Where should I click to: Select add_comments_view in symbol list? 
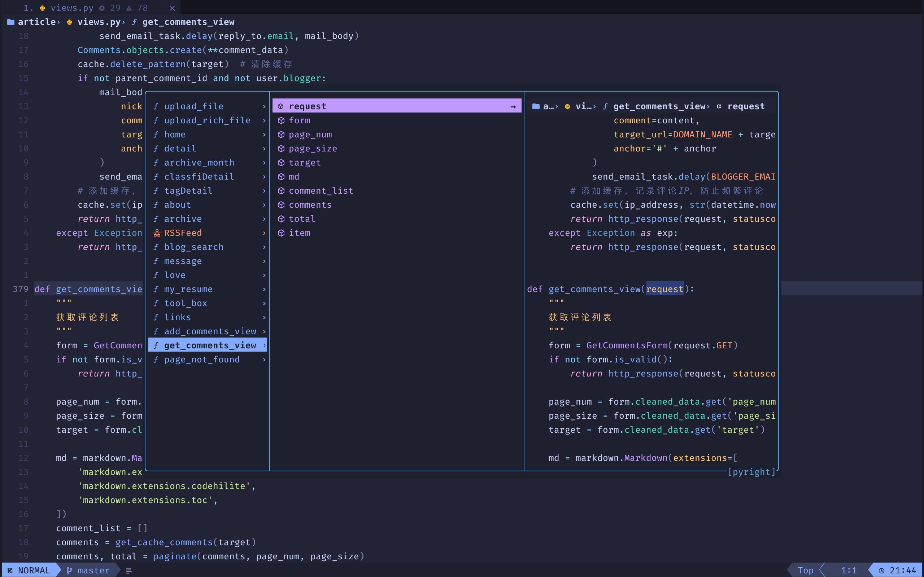[x=210, y=332]
